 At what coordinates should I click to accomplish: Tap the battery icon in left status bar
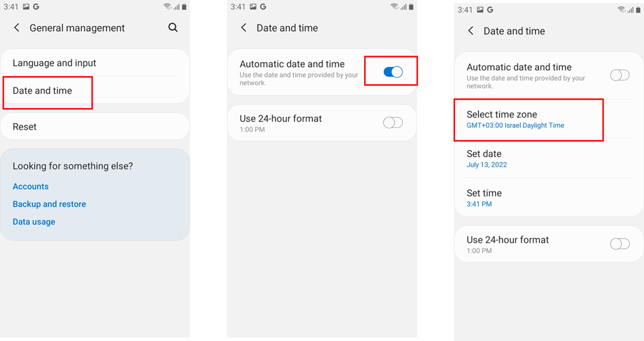(185, 7)
